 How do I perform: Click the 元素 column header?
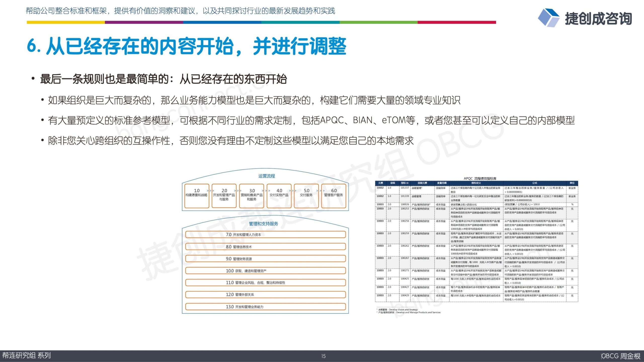click(381, 183)
